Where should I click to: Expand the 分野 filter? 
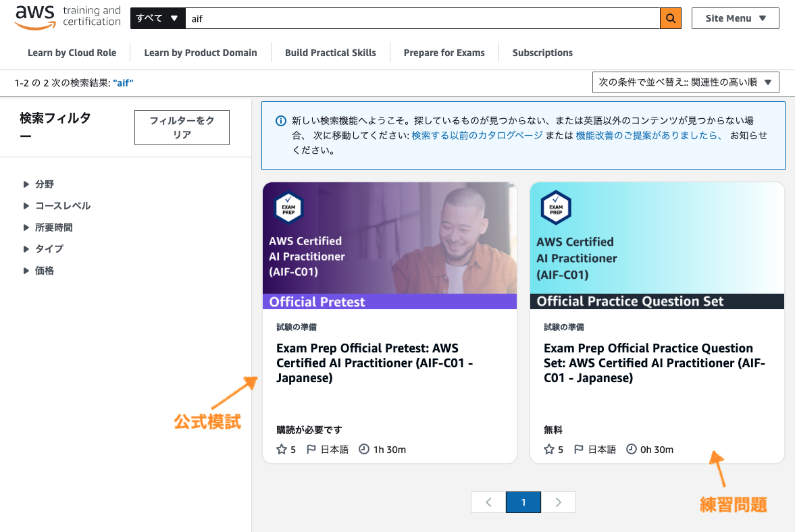coord(39,184)
